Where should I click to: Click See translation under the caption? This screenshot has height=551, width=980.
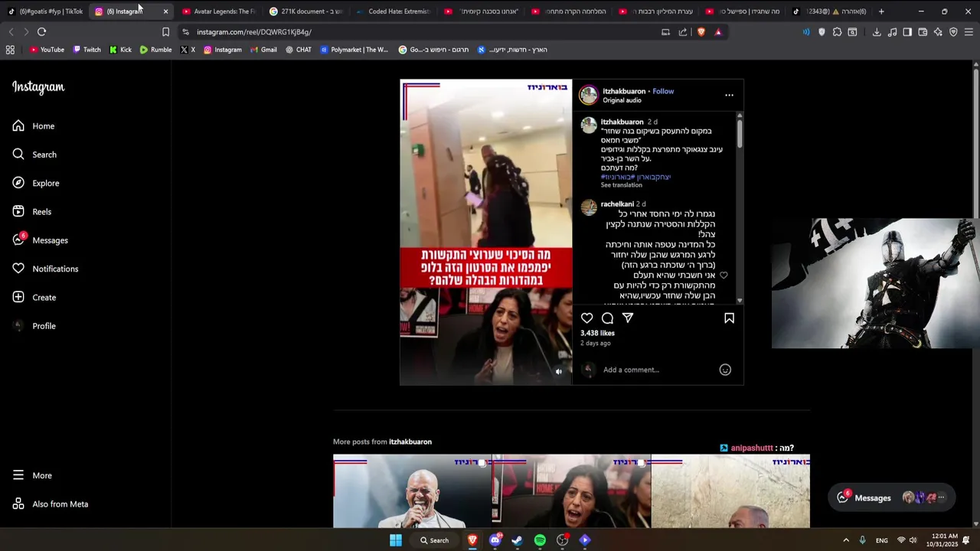coord(622,185)
